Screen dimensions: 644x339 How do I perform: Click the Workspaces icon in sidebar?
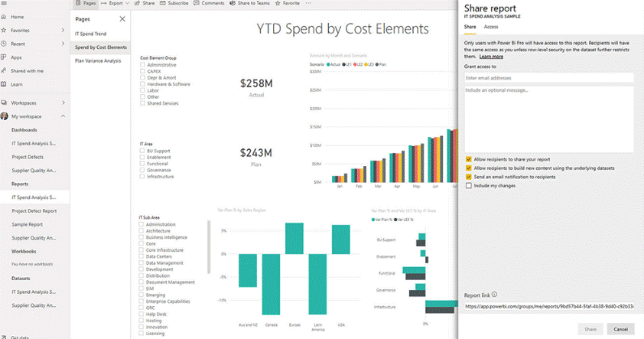[x=4, y=103]
